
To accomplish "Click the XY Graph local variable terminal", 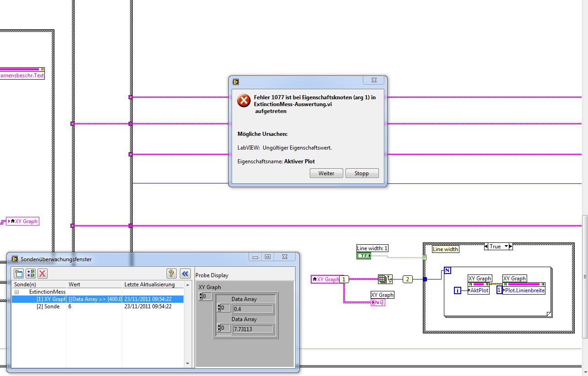I will point(326,279).
